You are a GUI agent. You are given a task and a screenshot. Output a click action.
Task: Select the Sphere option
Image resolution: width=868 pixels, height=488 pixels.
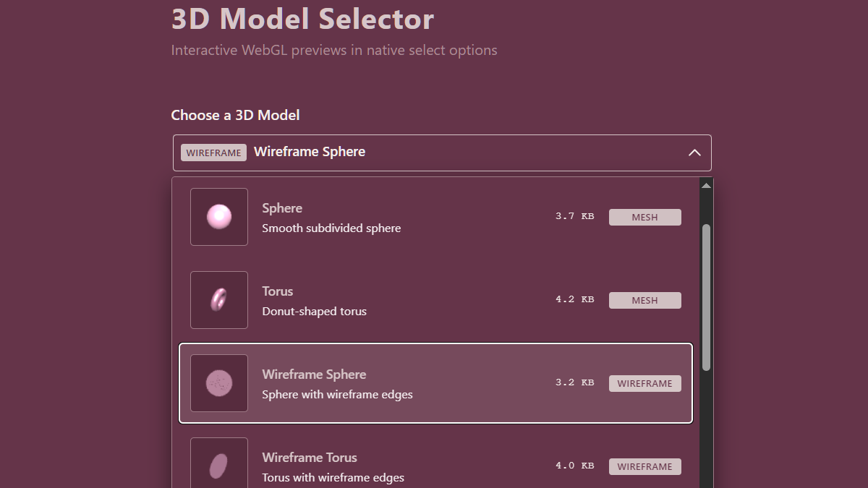[435, 217]
